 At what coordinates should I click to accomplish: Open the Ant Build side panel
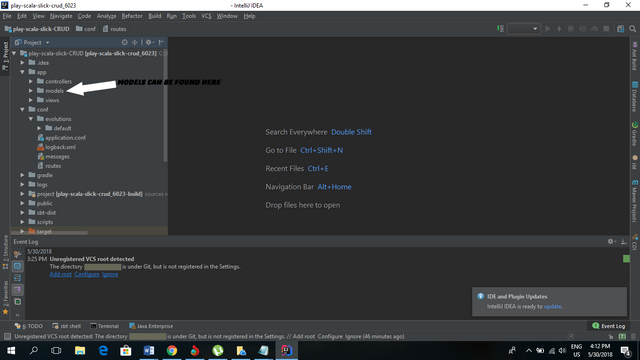(635, 56)
